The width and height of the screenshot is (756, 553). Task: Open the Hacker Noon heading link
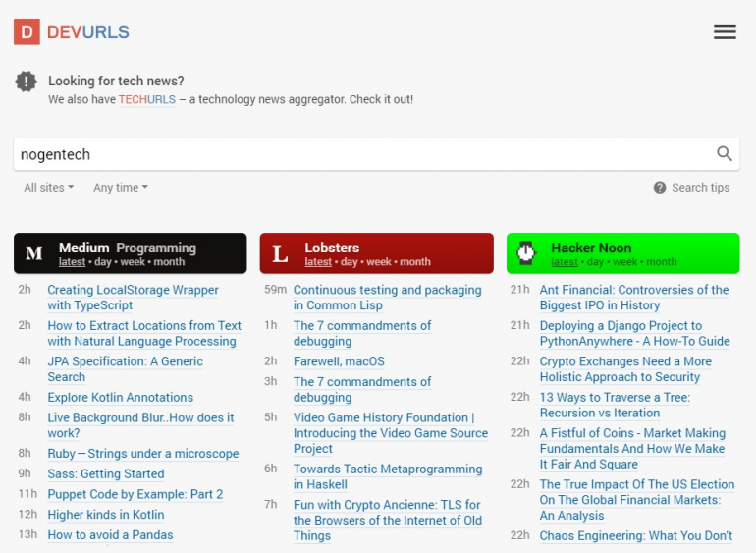click(591, 248)
